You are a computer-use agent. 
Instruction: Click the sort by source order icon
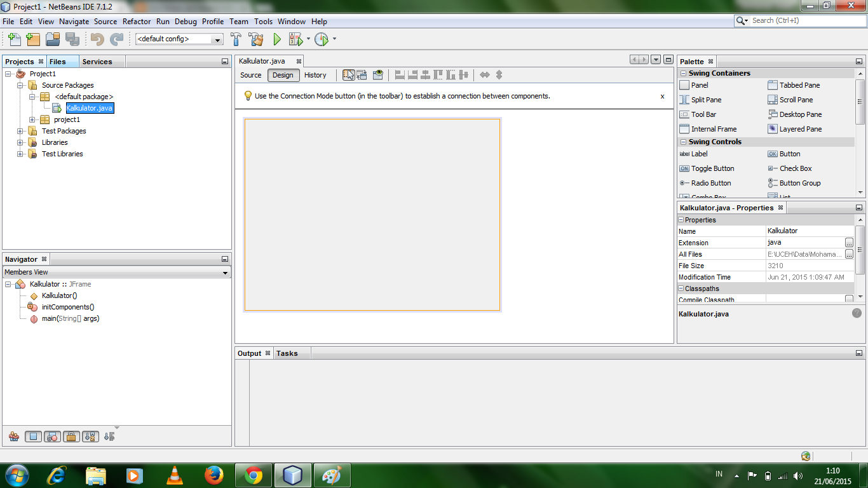(109, 437)
